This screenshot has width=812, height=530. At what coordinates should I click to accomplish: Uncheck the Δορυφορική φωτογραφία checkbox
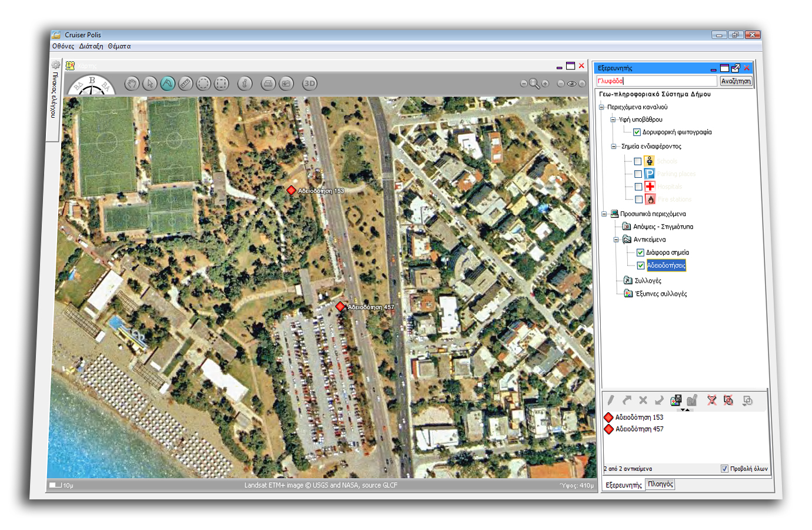[x=637, y=132]
